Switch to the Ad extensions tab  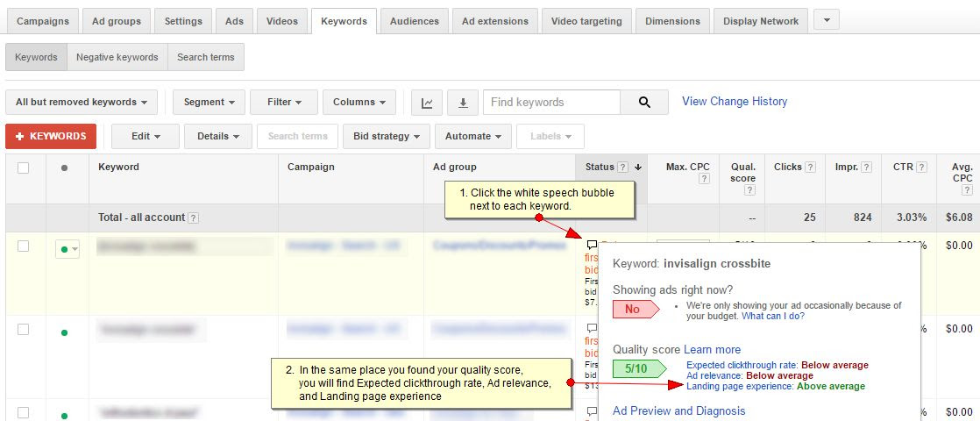pos(495,21)
